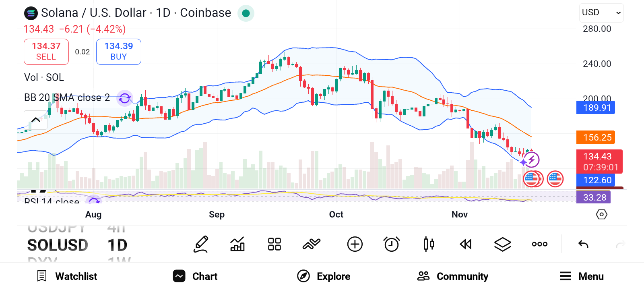
Task: Select the drawing pencil tool
Action: tap(201, 244)
